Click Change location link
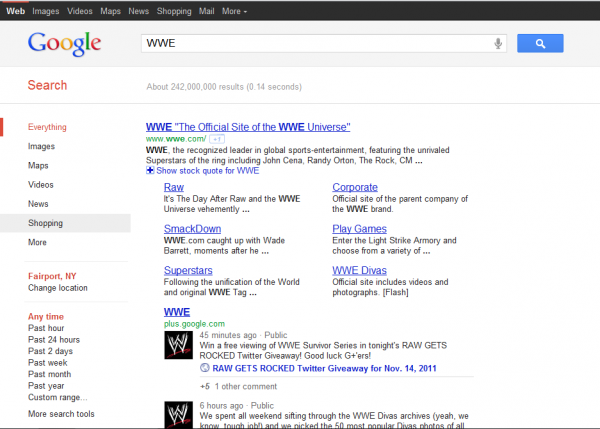600x429 pixels. pyautogui.click(x=57, y=288)
